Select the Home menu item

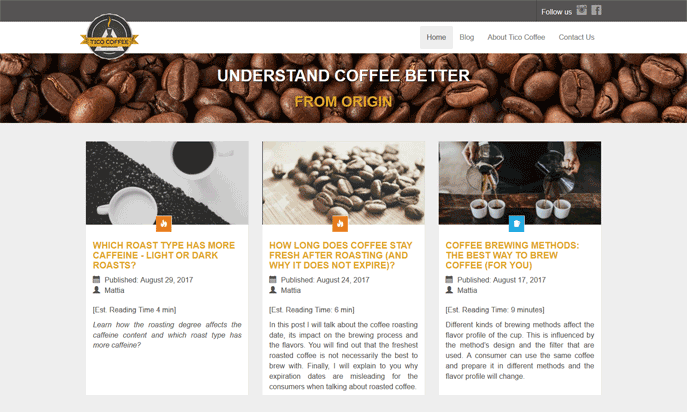[x=436, y=37]
